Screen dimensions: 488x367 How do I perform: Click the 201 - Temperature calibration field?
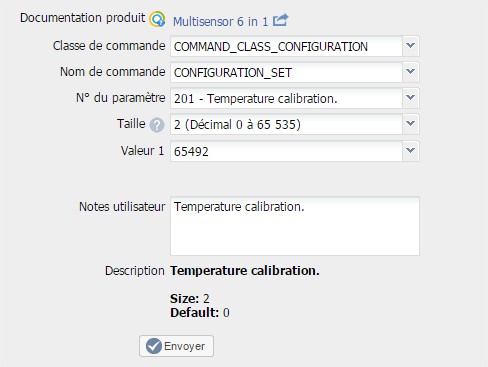click(286, 98)
